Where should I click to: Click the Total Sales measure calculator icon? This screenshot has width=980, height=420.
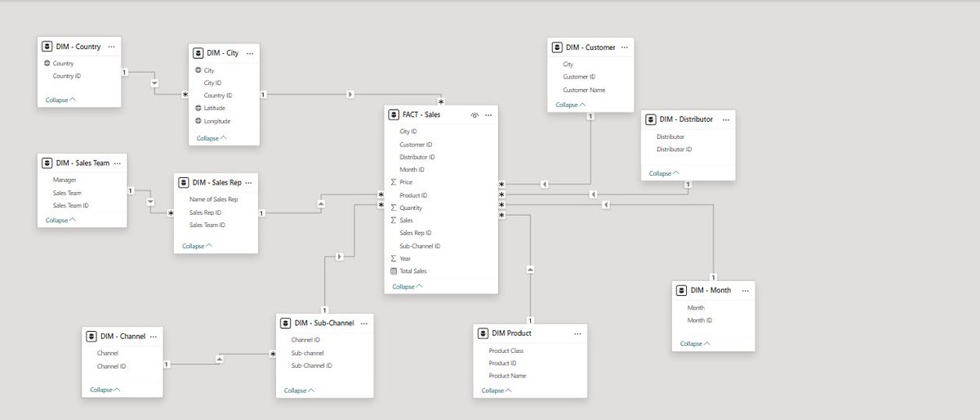point(394,270)
